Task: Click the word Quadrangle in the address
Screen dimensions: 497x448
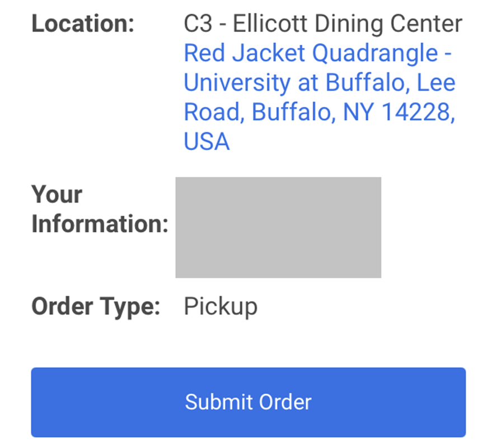Action: [376, 53]
